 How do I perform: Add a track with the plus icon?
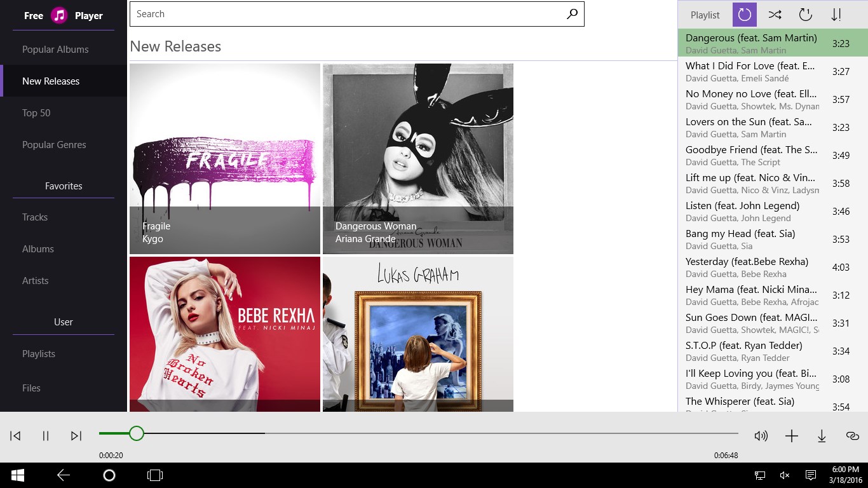[791, 436]
